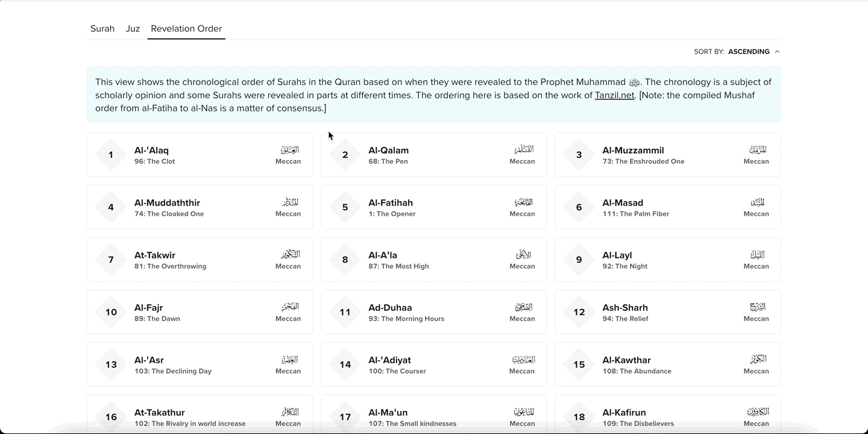The width and height of the screenshot is (868, 434).
Task: Click the Al-Layl night surah card
Action: [x=667, y=259]
